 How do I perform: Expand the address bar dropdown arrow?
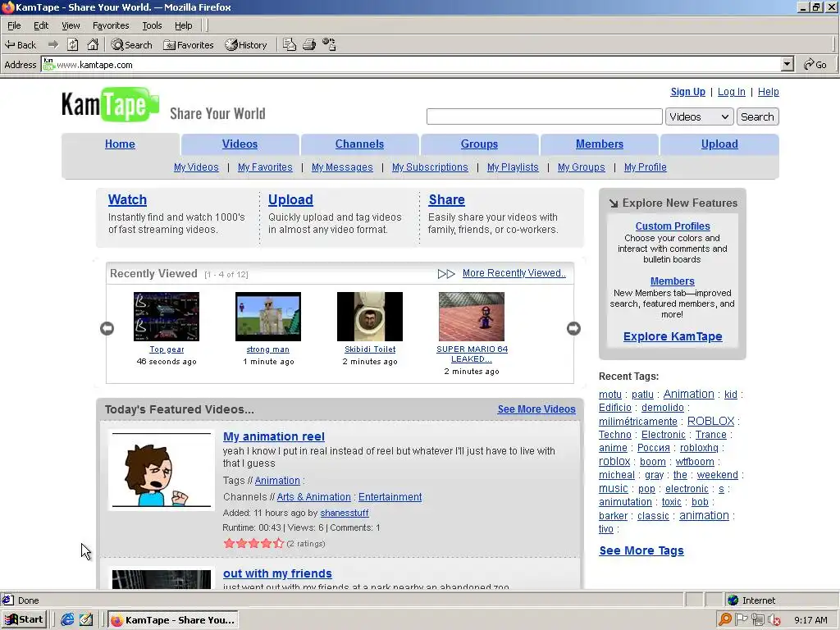[x=787, y=65]
